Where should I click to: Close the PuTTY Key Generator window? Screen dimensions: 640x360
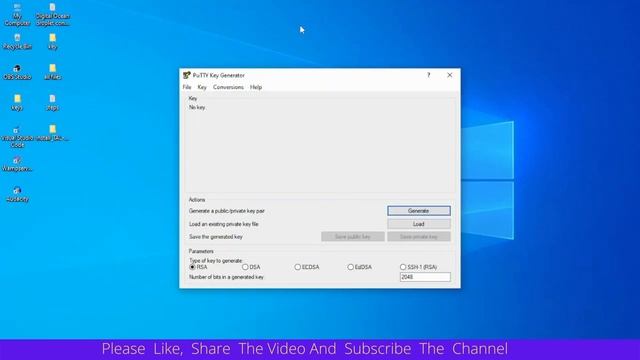point(449,75)
